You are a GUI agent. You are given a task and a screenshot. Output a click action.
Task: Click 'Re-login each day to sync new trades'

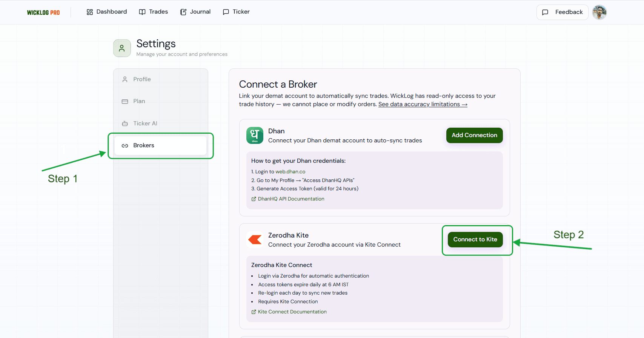(x=303, y=293)
